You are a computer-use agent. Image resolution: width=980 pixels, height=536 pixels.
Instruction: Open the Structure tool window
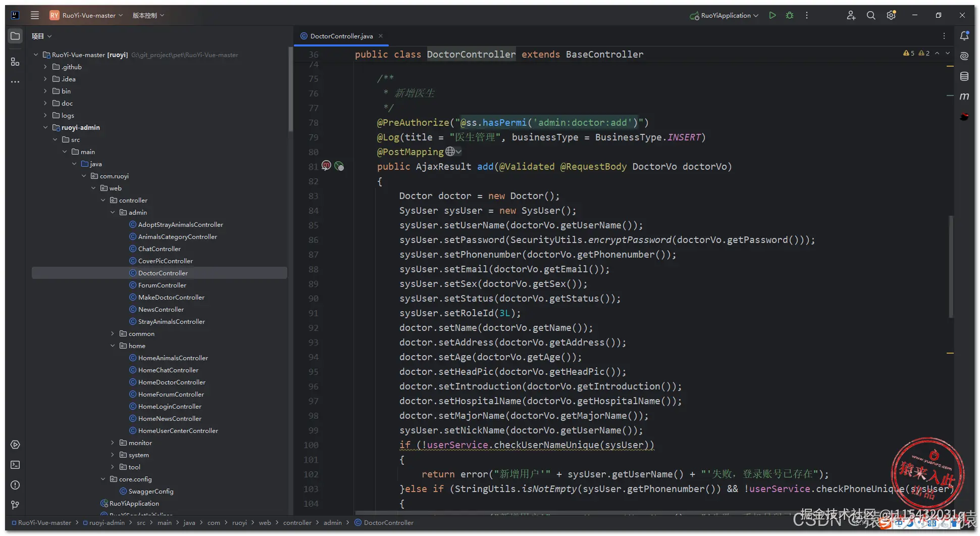tap(15, 62)
